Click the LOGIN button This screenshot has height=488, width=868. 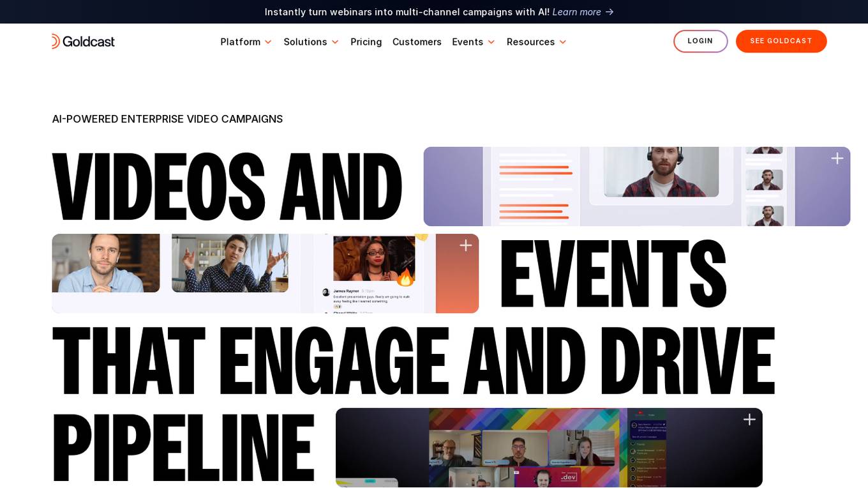(x=700, y=42)
